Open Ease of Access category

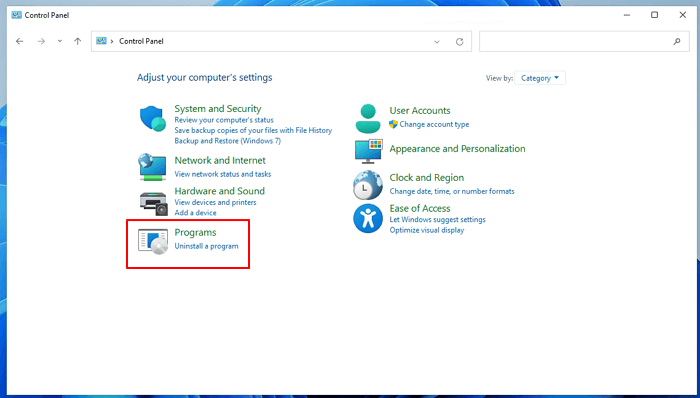[420, 208]
